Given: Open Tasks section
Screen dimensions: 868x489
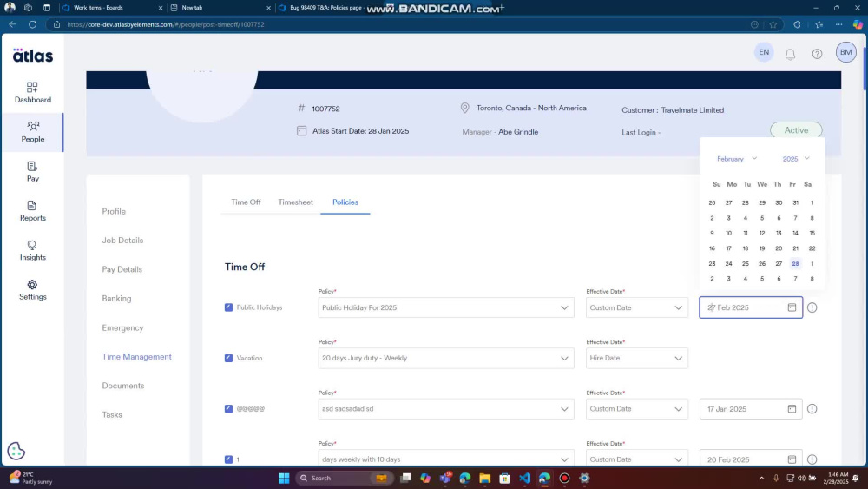Looking at the screenshot, I should coord(112,415).
